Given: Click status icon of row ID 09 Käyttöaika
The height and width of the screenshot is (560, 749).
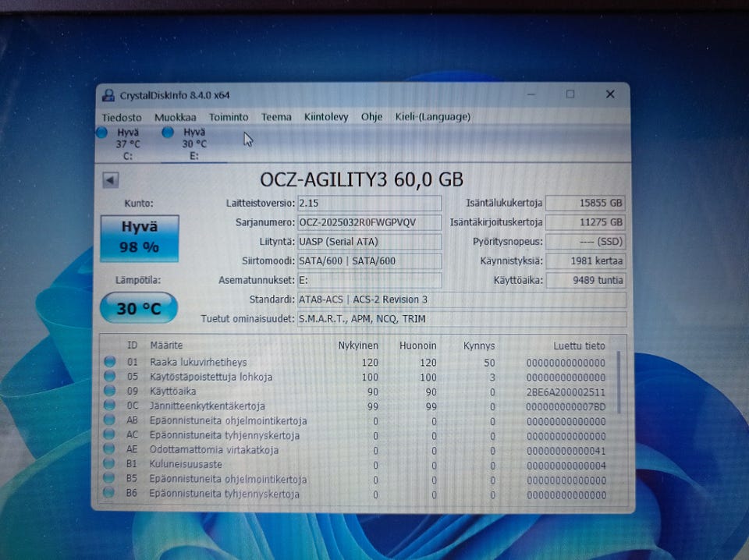Looking at the screenshot, I should tap(110, 391).
